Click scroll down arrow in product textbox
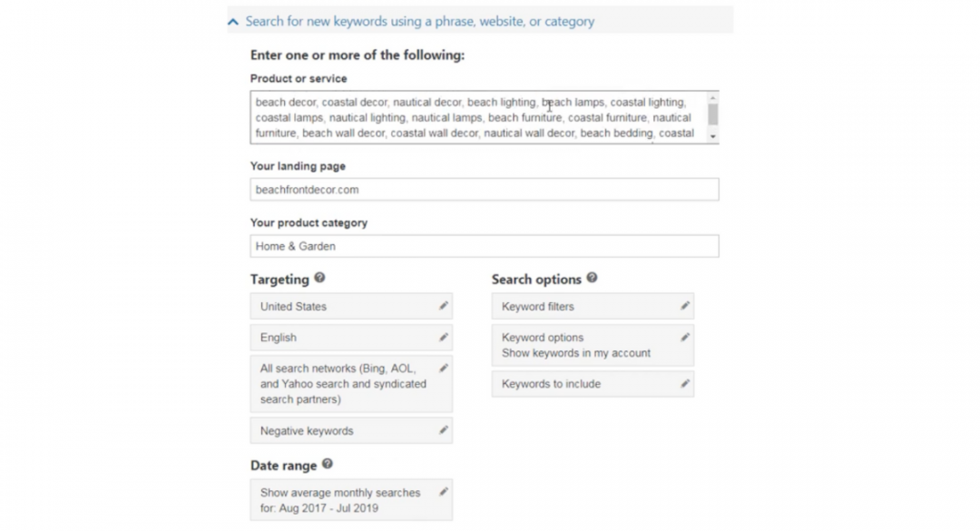The height and width of the screenshot is (531, 980). (712, 136)
